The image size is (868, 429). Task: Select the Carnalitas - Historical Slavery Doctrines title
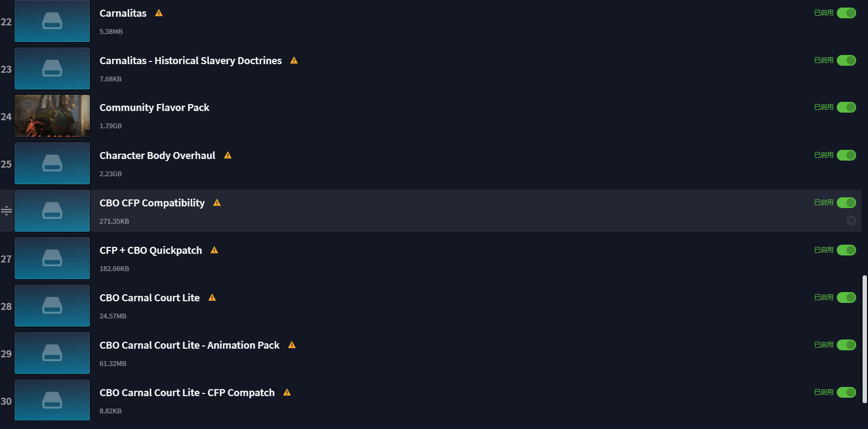coord(191,61)
